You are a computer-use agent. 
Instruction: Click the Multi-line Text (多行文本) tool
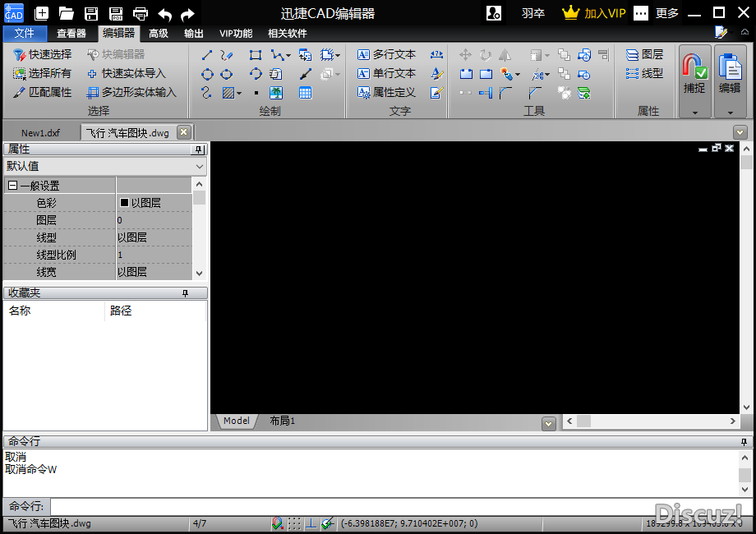pos(386,54)
